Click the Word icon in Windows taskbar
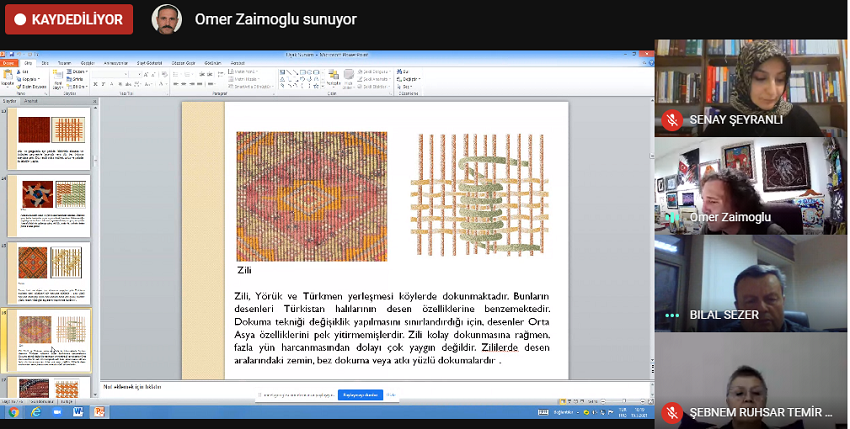This screenshot has height=429, width=850. tap(77, 411)
